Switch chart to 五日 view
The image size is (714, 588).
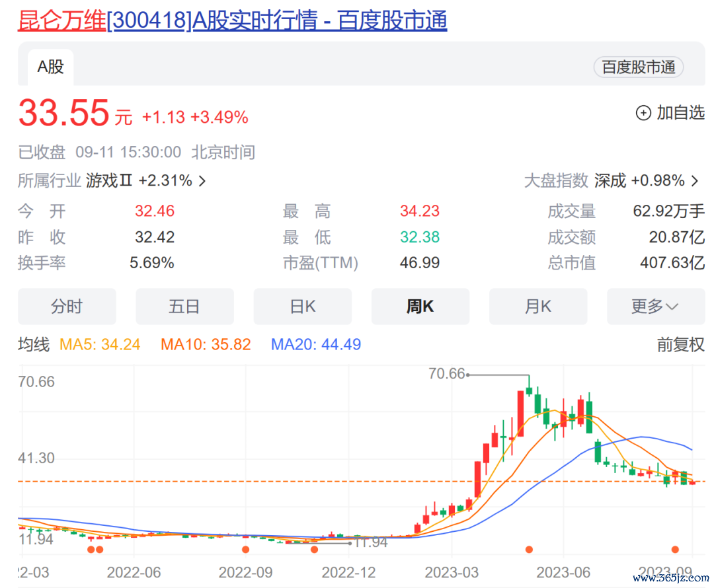[x=184, y=307]
